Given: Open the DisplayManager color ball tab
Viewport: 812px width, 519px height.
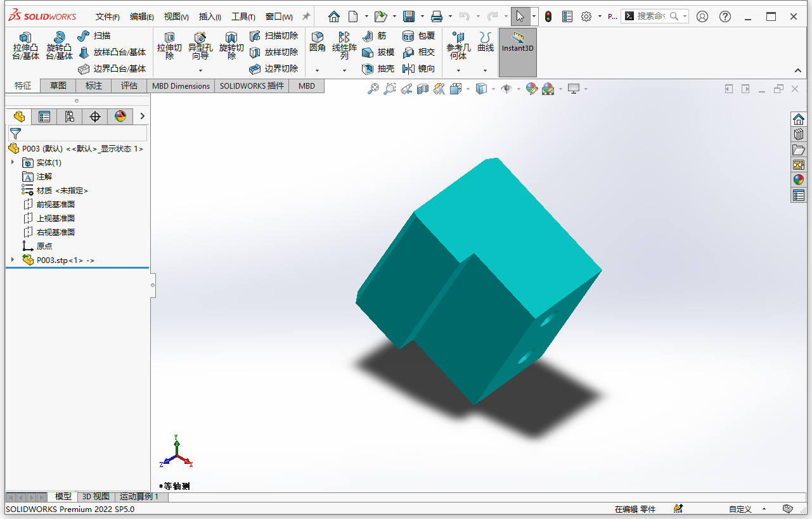Looking at the screenshot, I should (120, 117).
